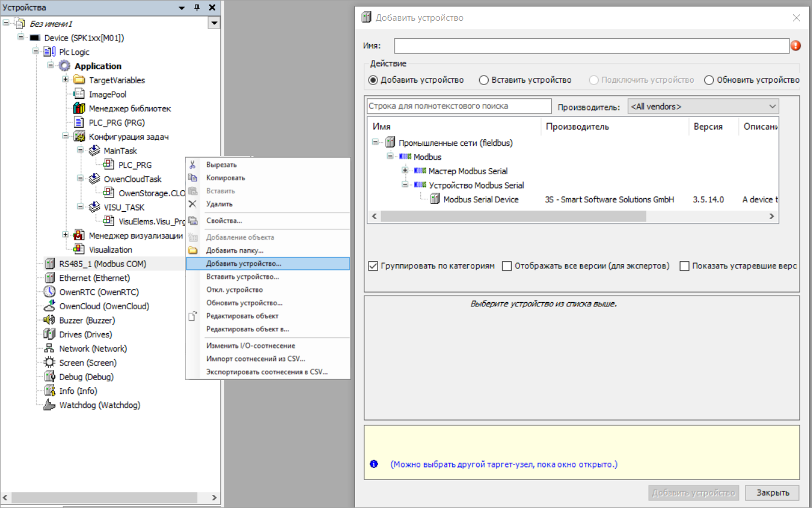Enable 'Отображать все версии' checkbox

coord(507,266)
